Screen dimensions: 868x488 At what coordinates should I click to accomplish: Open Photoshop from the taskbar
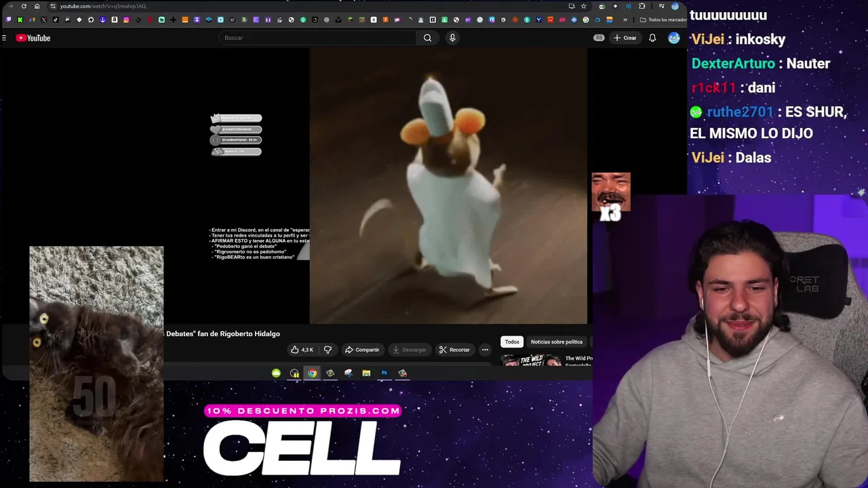(x=384, y=373)
